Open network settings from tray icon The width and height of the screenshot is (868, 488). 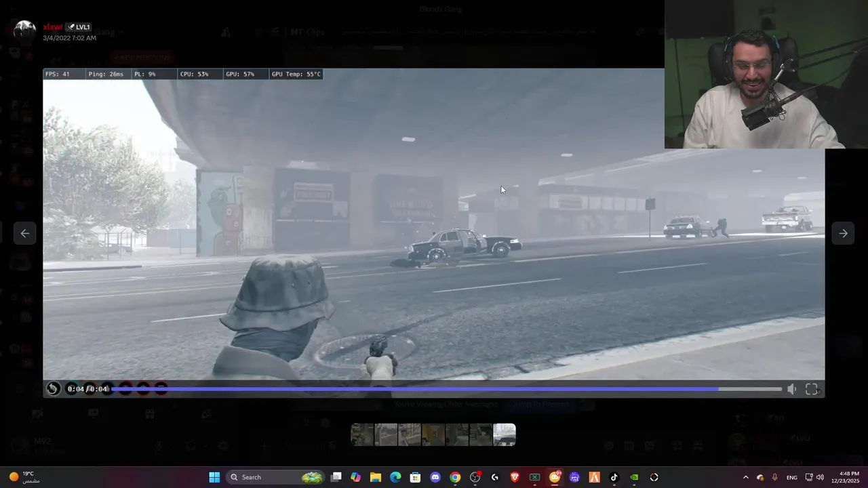pyautogui.click(x=809, y=477)
